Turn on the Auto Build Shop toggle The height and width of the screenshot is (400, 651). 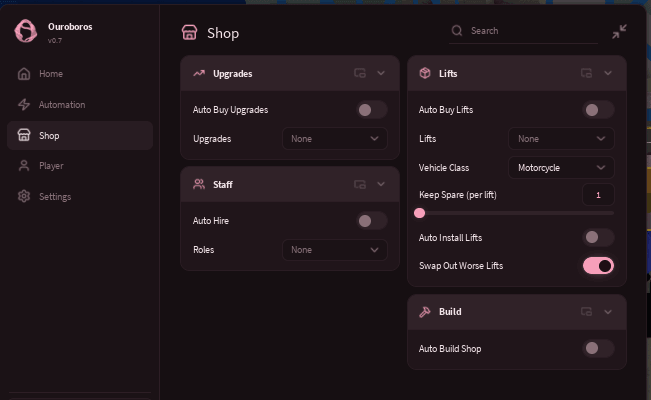point(598,348)
